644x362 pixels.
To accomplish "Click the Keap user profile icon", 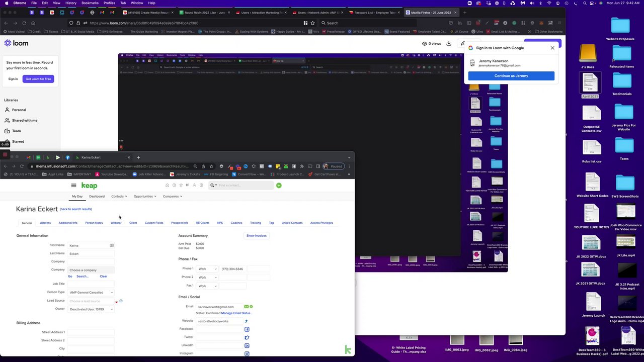I will 194,186.
